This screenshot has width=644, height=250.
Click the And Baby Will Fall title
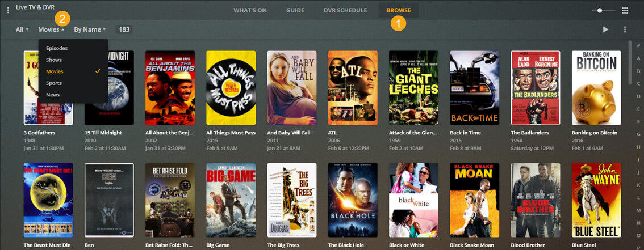click(x=288, y=133)
